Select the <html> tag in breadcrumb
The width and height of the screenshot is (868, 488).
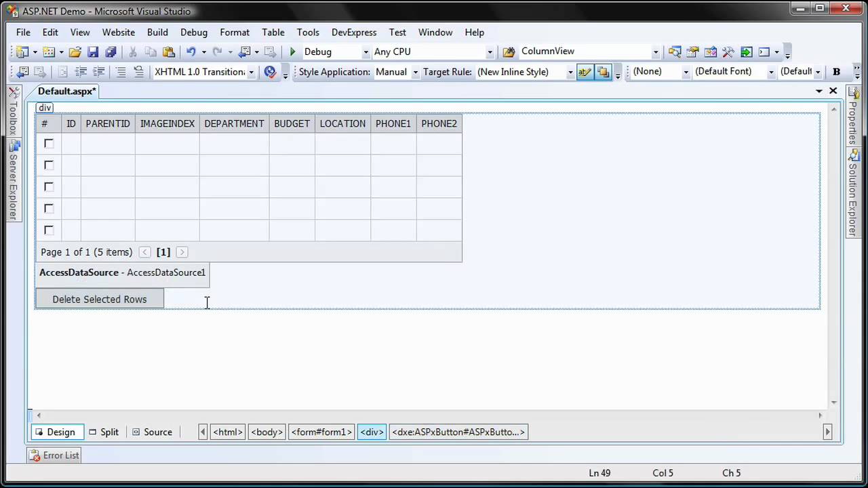tap(228, 432)
